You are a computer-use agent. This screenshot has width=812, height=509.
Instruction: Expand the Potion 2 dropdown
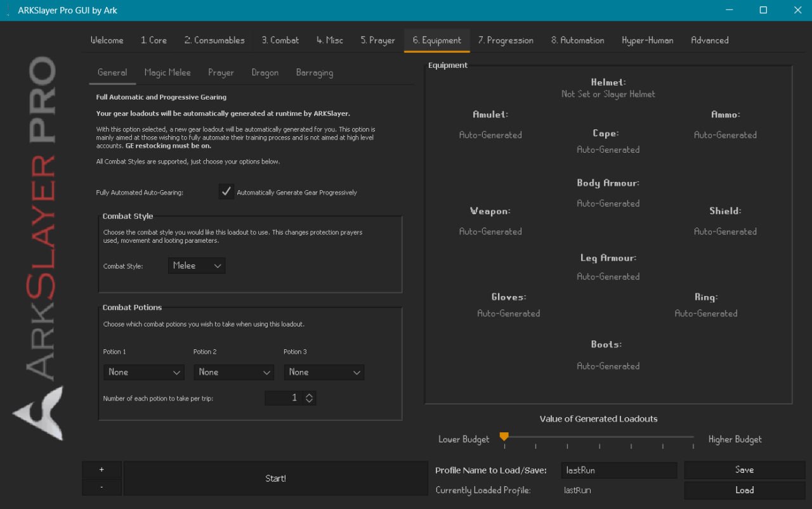coord(234,372)
